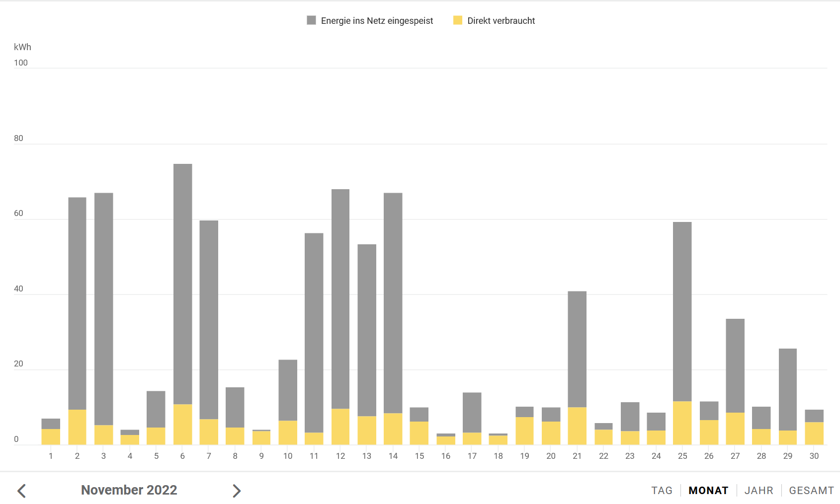Select the gray bar for day 3
The height and width of the screenshot is (504, 840).
pyautogui.click(x=103, y=309)
